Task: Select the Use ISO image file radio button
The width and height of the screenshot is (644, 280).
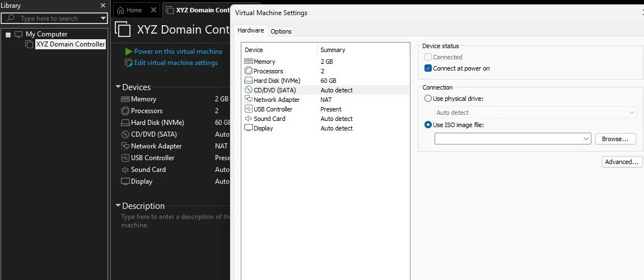Action: 428,125
